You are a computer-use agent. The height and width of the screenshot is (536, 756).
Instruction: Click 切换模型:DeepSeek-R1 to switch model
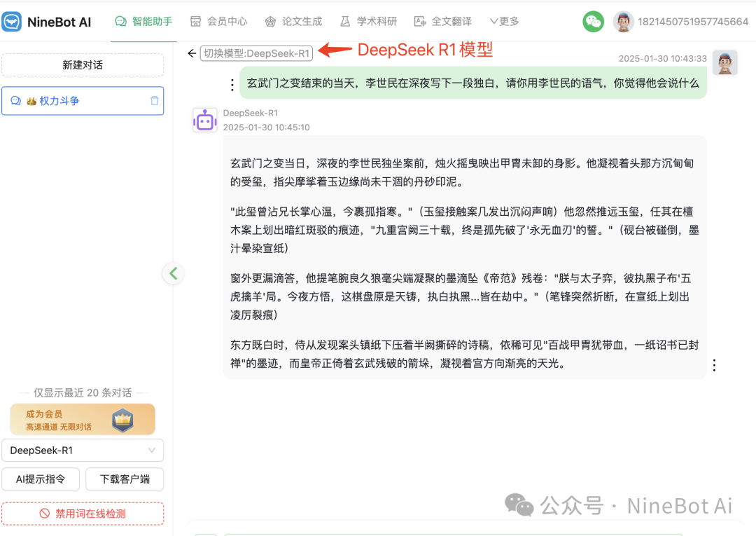coord(256,53)
